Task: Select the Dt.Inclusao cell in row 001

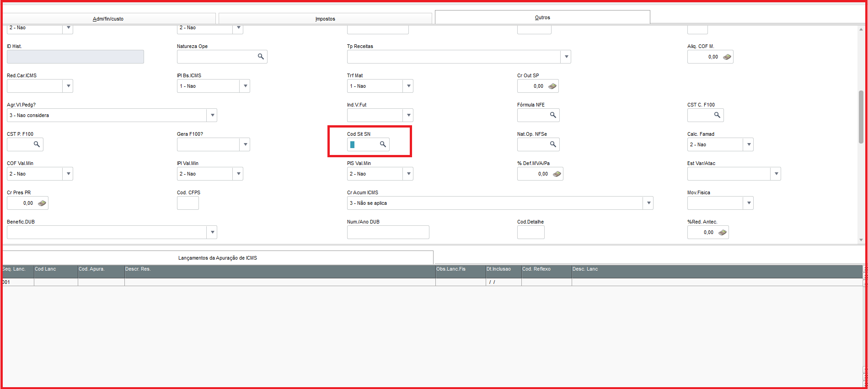Action: click(504, 282)
